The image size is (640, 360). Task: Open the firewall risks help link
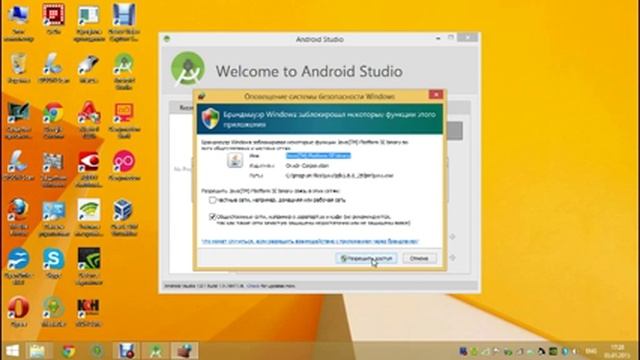pyautogui.click(x=310, y=241)
